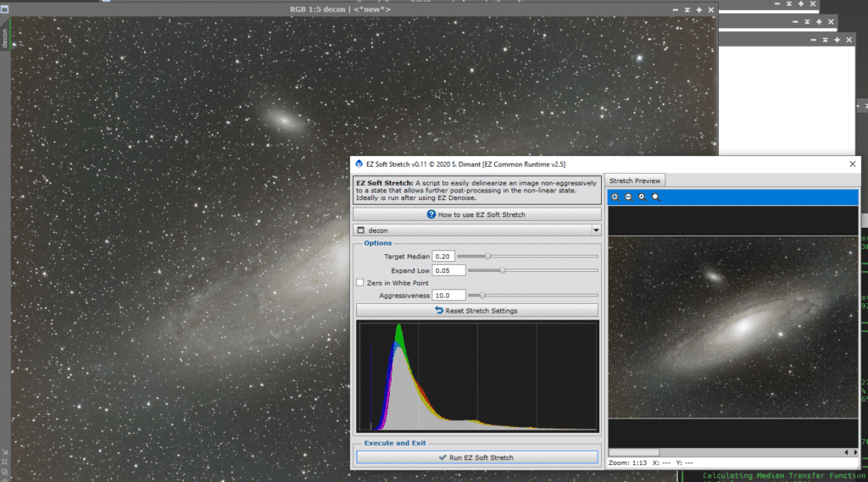Click the EZ Soft Stretch description text
Viewport: 868px width, 482px height.
[477, 191]
